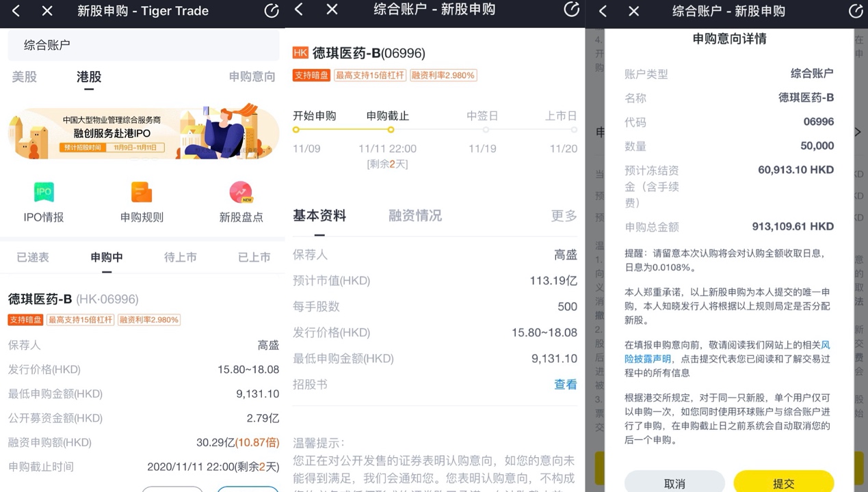
Task: Open the 申购意向 link
Action: coord(252,77)
